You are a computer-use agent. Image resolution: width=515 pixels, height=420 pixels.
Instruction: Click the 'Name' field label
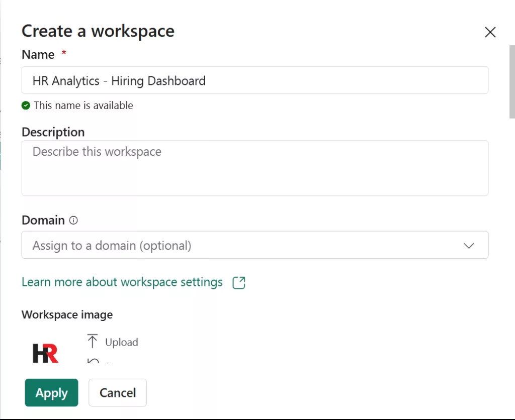pyautogui.click(x=38, y=54)
